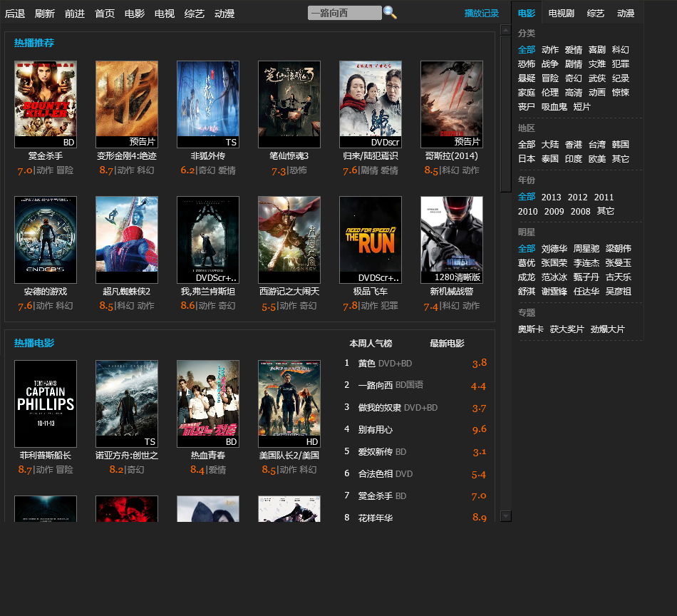Viewport: 677px width, 616px height.
Task: Filter category by 悬疑
Action: (527, 78)
